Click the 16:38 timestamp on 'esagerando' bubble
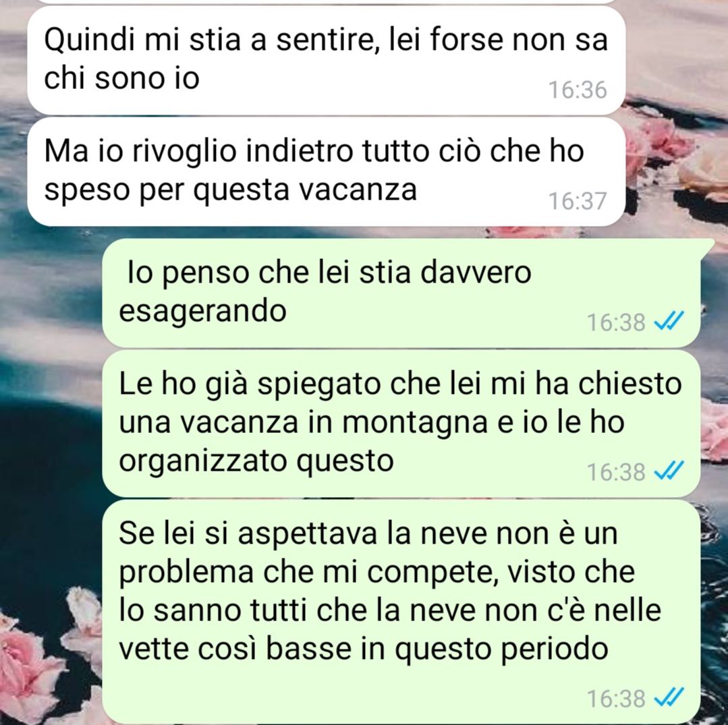Image resolution: width=728 pixels, height=725 pixels. pyautogui.click(x=616, y=322)
